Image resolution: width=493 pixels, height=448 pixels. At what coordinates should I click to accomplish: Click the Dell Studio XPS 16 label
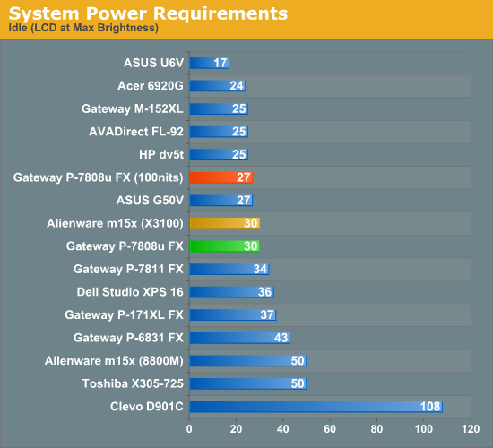pos(130,292)
